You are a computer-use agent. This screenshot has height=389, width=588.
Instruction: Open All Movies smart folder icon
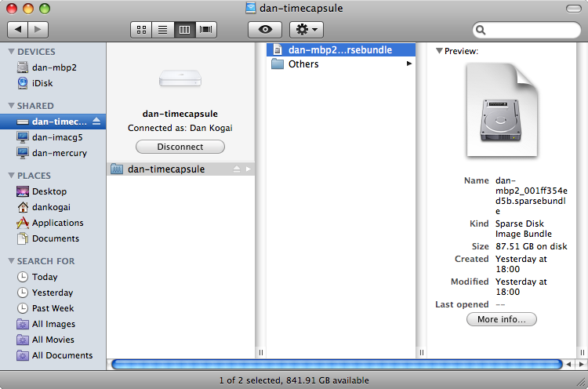[23, 340]
